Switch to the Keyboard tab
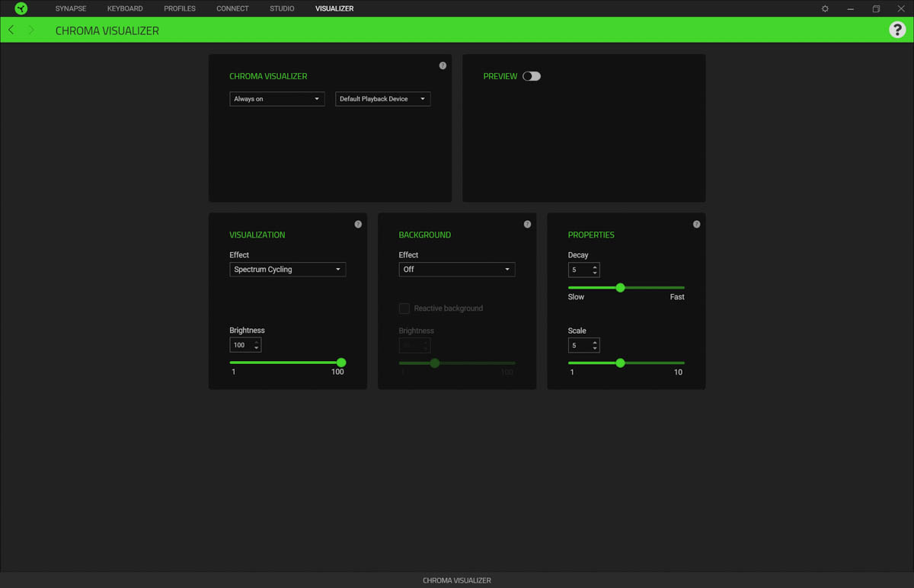This screenshot has width=914, height=588. (125, 8)
